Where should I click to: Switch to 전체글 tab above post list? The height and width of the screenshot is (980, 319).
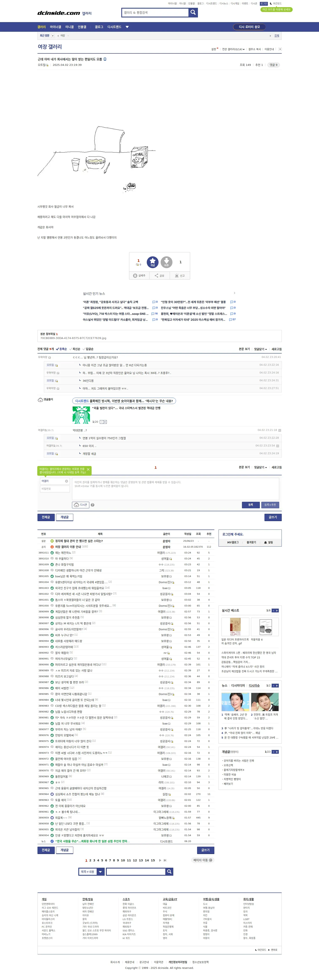tap(46, 517)
